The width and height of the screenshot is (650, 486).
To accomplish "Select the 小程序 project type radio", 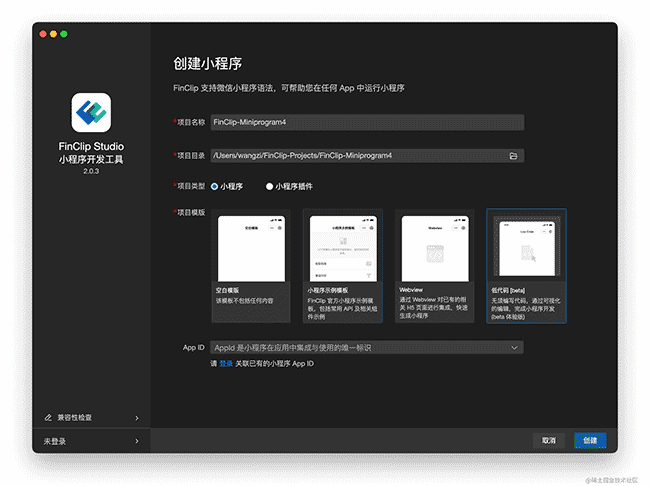I will (214, 187).
